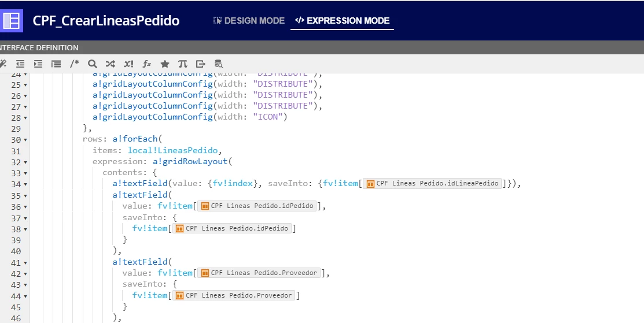
Task: Click the idLineaPedido record field chip
Action: pyautogui.click(x=432, y=184)
